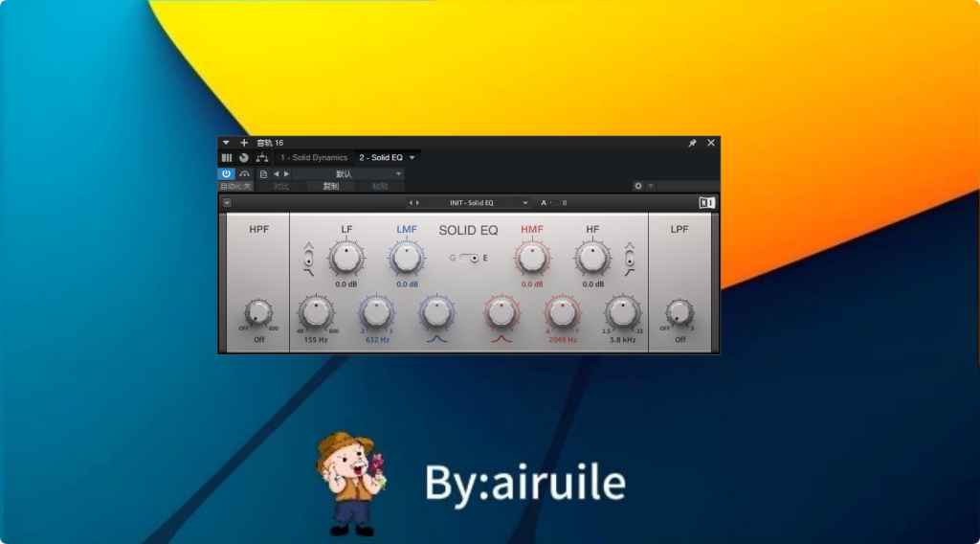Toggle the A/B comparison switch

point(554,203)
